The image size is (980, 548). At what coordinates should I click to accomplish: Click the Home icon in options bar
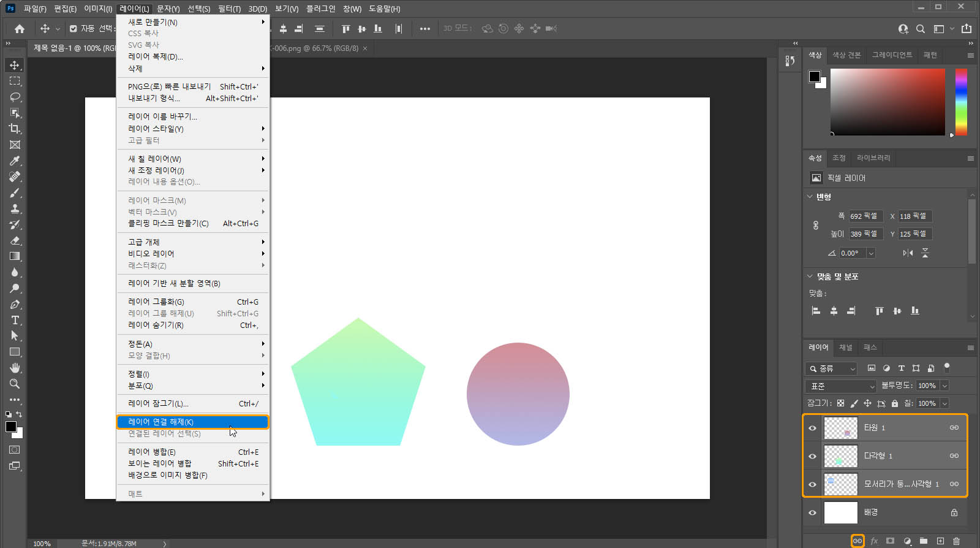[x=20, y=29]
